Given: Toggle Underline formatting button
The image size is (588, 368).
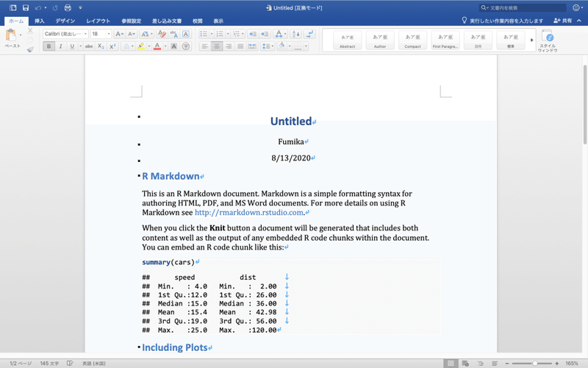Looking at the screenshot, I should 72,46.
